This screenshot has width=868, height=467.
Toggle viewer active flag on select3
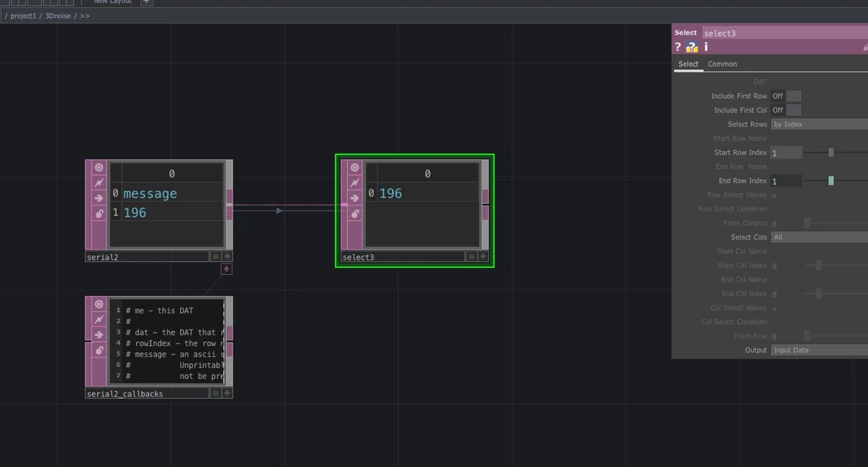(354, 167)
